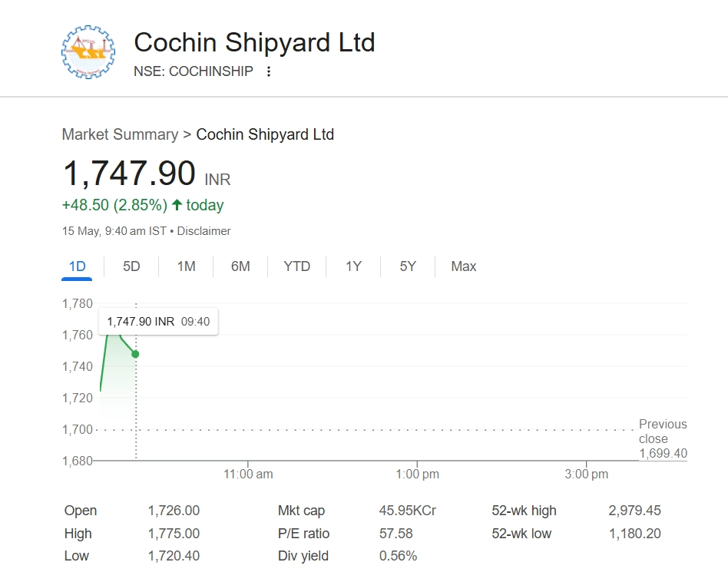Click the 52-wk high value
The image size is (728, 582).
point(634,511)
